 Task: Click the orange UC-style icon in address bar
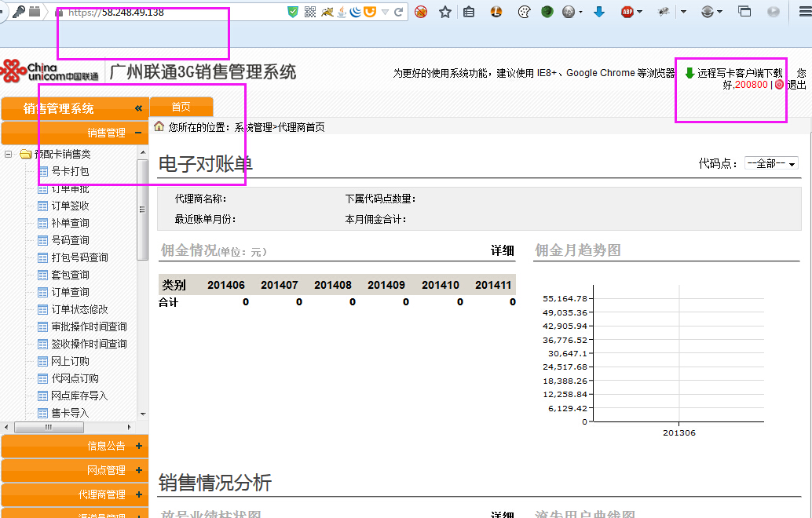click(x=370, y=12)
